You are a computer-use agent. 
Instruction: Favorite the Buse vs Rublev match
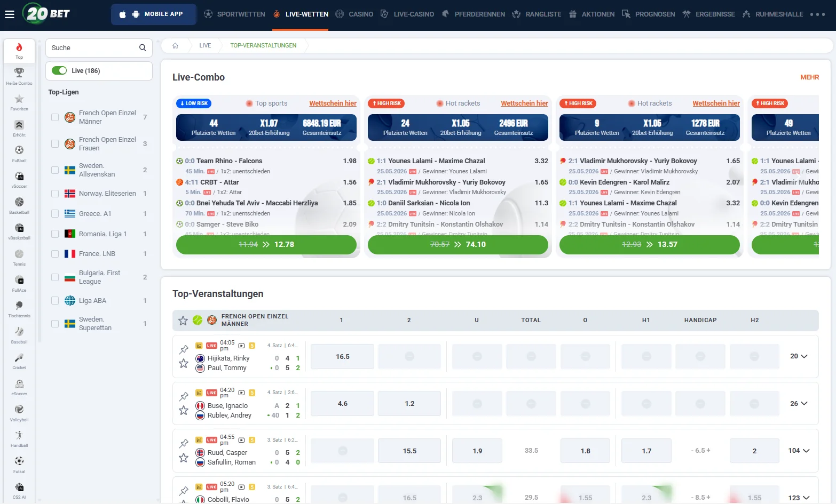tap(184, 410)
